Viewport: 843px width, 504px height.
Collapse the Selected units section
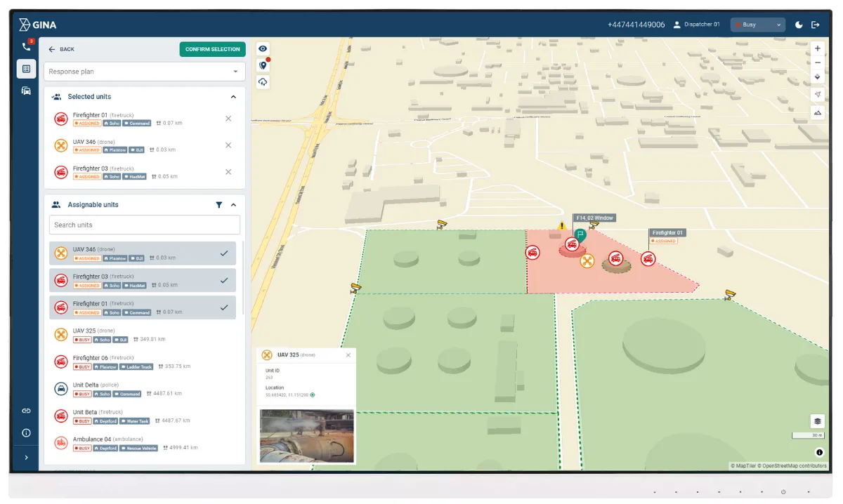233,96
